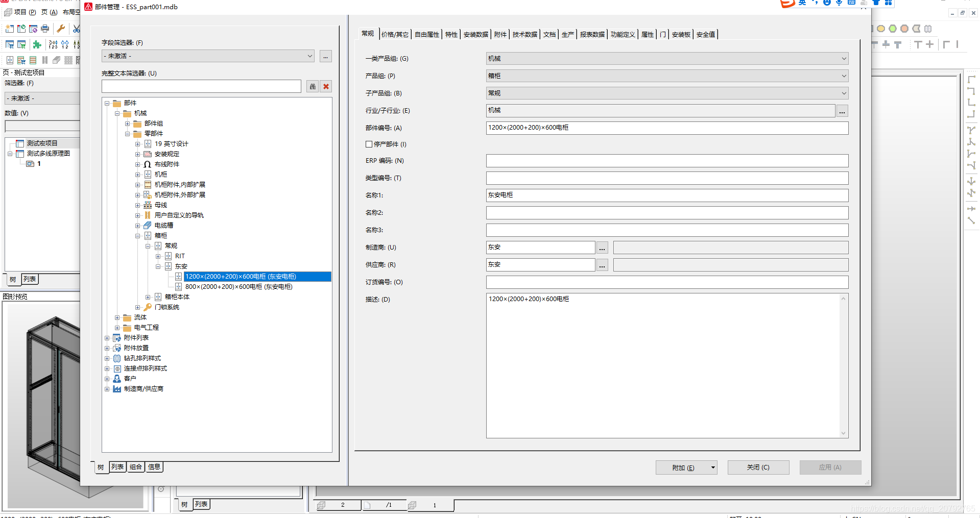Switch to the 技术数据 tab
The height and width of the screenshot is (518, 980).
(x=524, y=34)
